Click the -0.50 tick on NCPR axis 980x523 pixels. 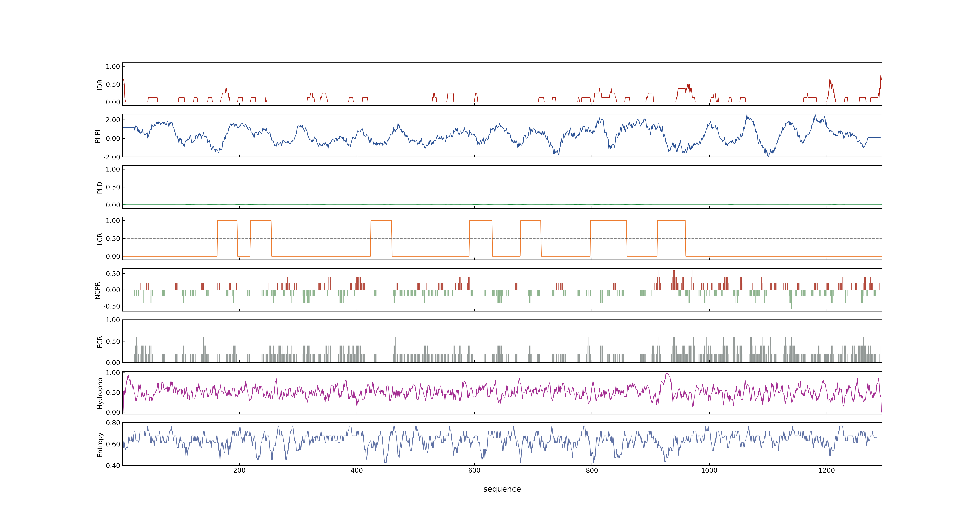click(111, 306)
